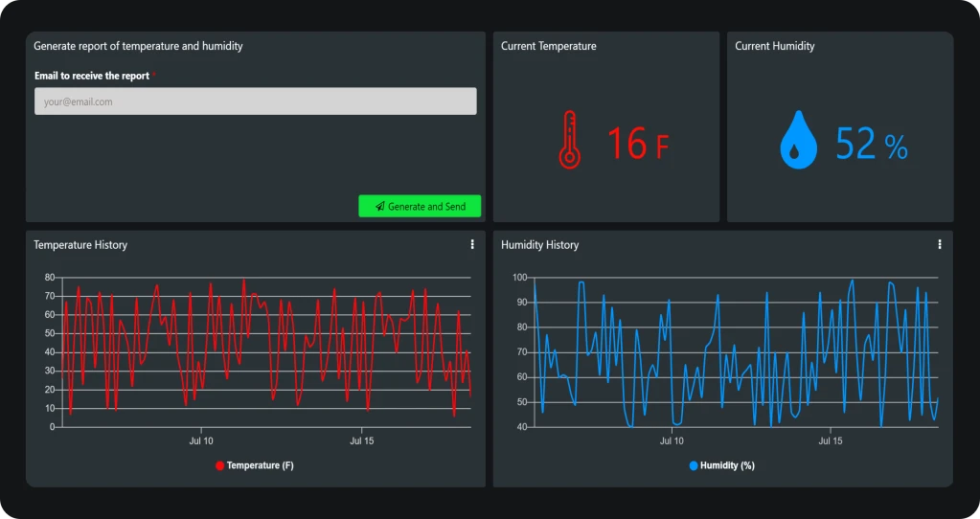
Task: Open the Humidity History three-dot menu
Action: (x=940, y=245)
